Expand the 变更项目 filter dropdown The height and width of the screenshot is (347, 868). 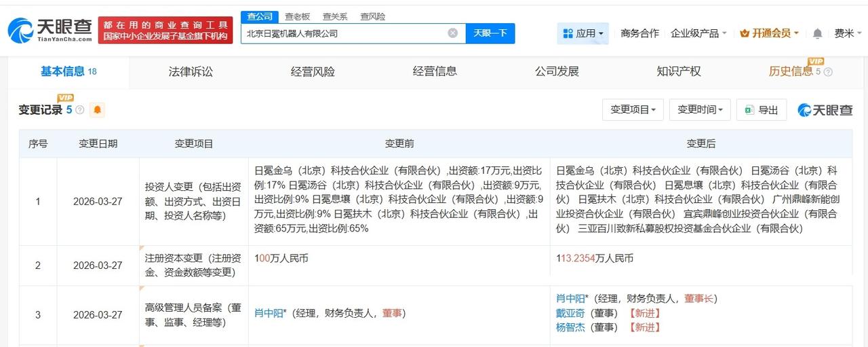633,109
